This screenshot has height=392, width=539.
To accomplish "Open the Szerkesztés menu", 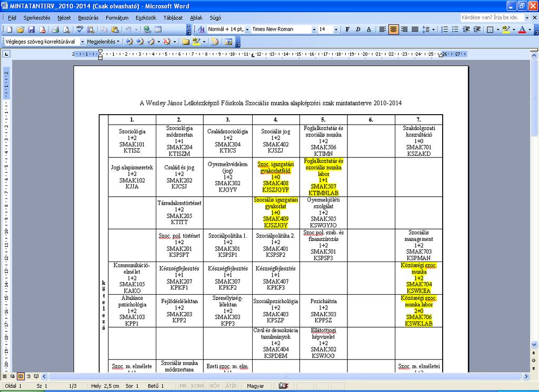I will tap(37, 18).
